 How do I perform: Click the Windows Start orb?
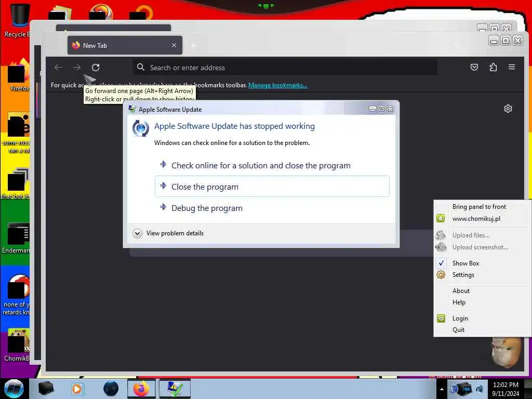tap(14, 389)
